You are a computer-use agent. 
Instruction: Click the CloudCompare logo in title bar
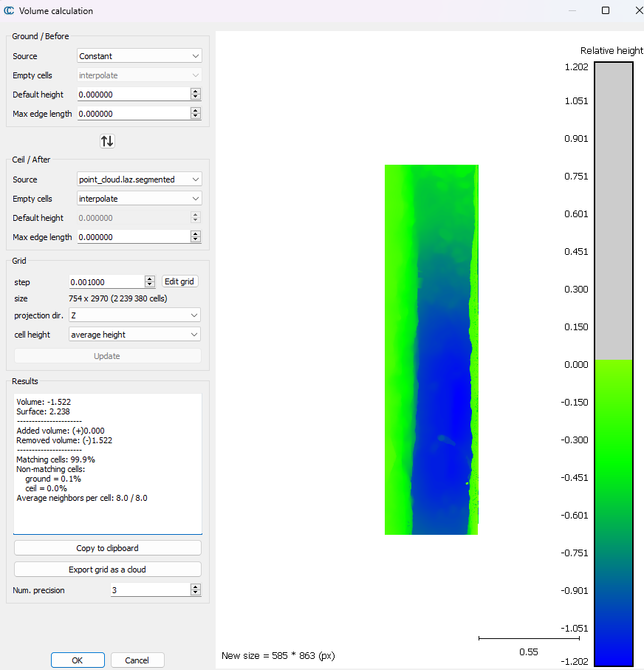pyautogui.click(x=9, y=11)
